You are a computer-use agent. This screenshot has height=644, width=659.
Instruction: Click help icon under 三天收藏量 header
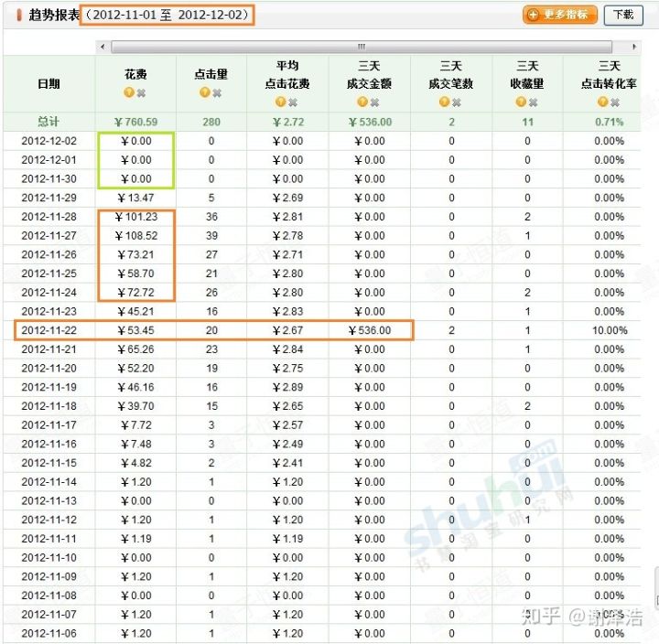point(521,102)
